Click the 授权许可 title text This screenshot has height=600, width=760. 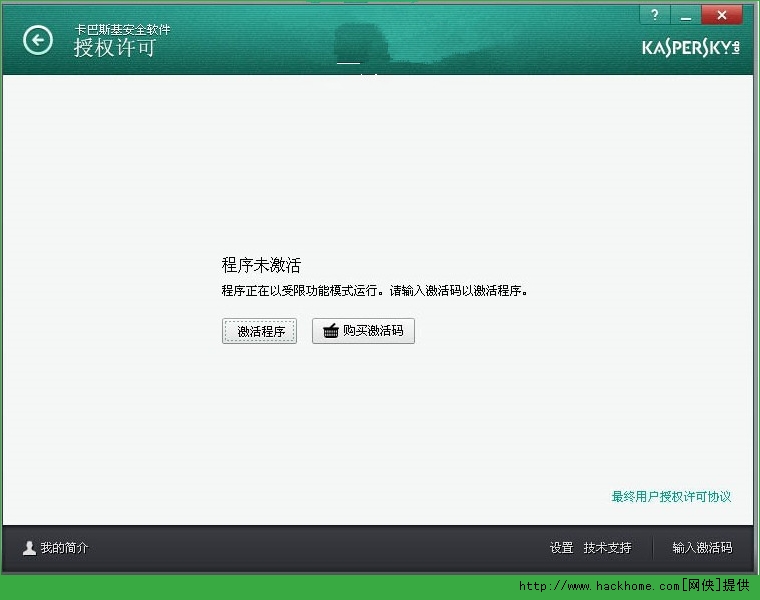click(115, 48)
